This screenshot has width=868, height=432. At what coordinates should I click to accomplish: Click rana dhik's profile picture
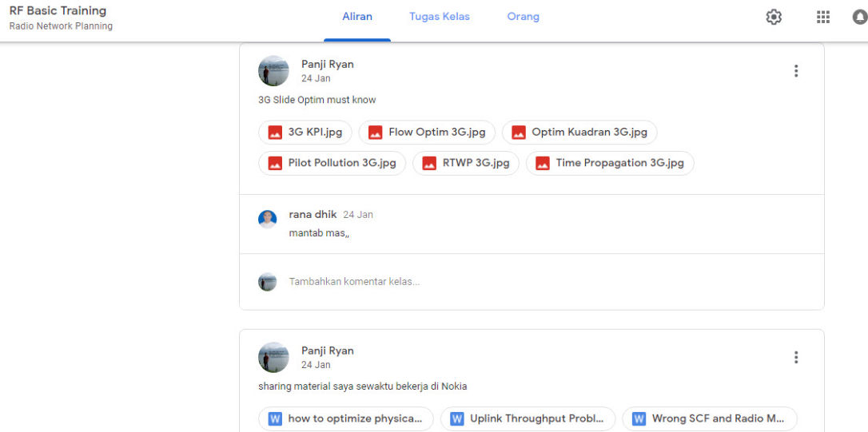(268, 220)
